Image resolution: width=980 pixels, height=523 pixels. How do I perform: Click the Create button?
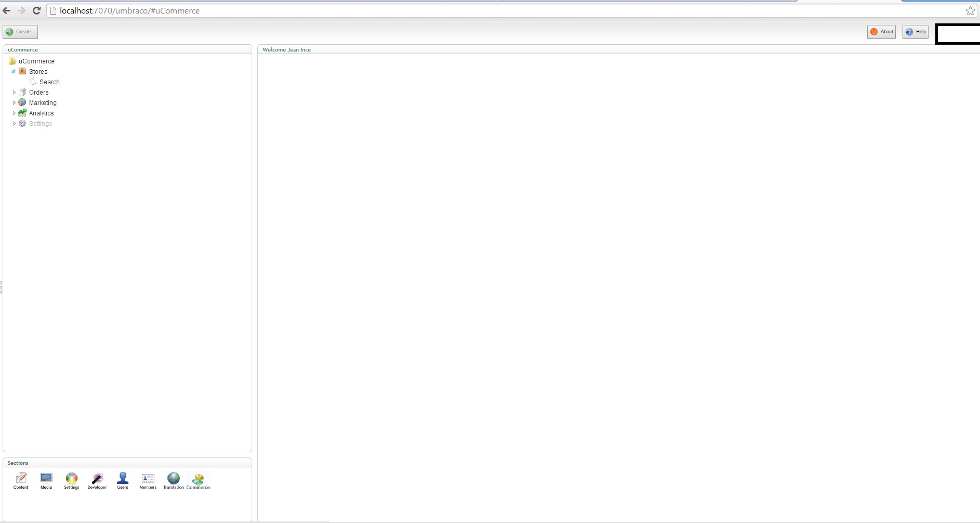click(x=20, y=32)
